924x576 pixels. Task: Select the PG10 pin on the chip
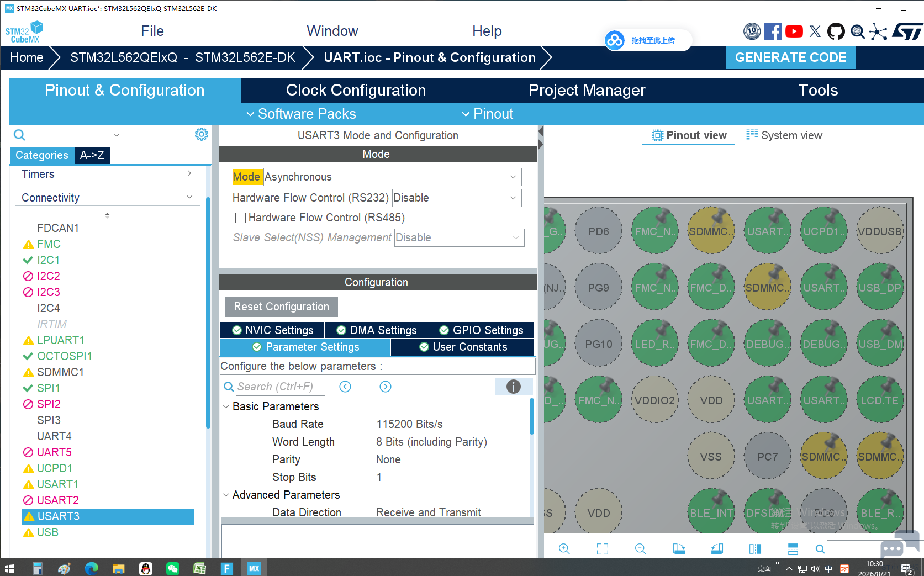click(599, 344)
